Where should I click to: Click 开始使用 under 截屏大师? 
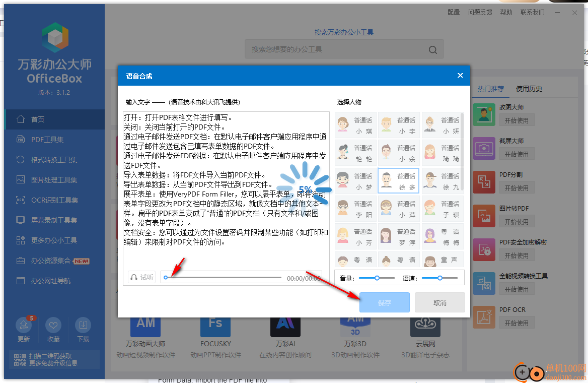[517, 154]
